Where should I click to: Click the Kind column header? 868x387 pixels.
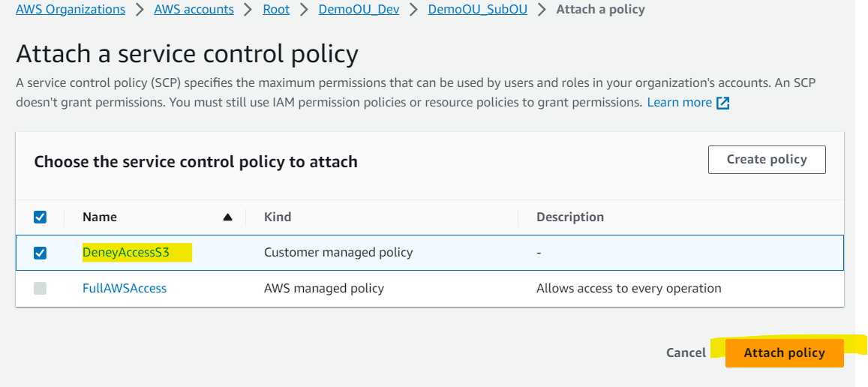point(278,217)
